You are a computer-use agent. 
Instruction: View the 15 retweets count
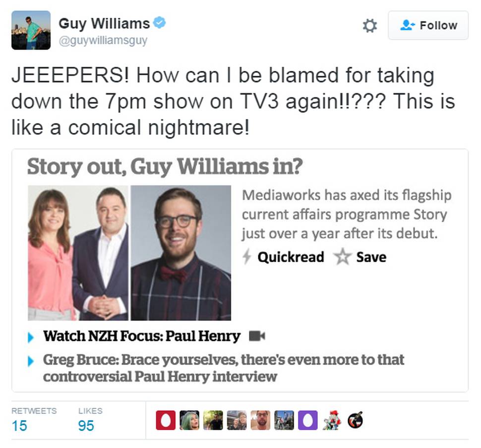(19, 426)
